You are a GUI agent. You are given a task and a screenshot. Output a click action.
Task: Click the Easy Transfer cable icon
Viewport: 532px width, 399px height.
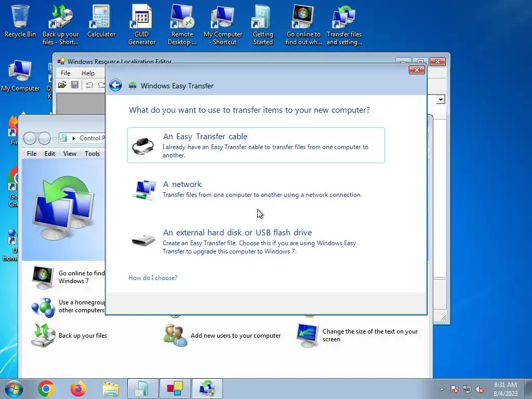pyautogui.click(x=143, y=146)
